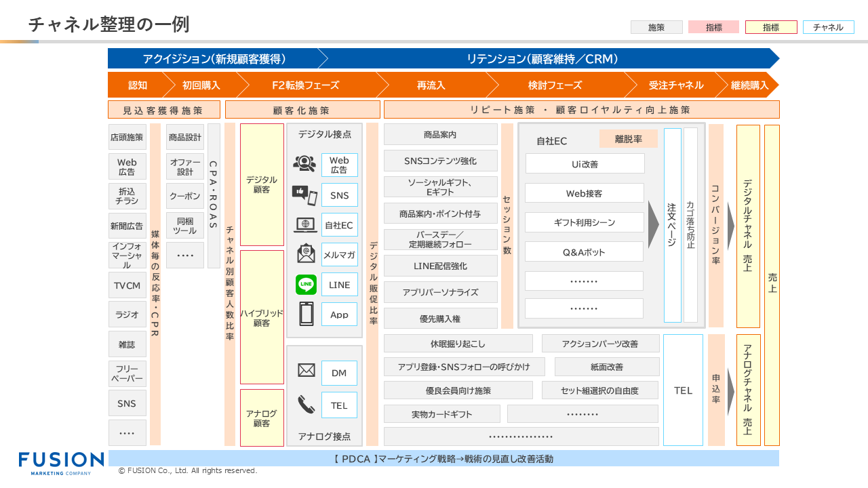Click the バースデー/定期継続フォロー box
The width and height of the screenshot is (868, 488).
[x=440, y=239]
